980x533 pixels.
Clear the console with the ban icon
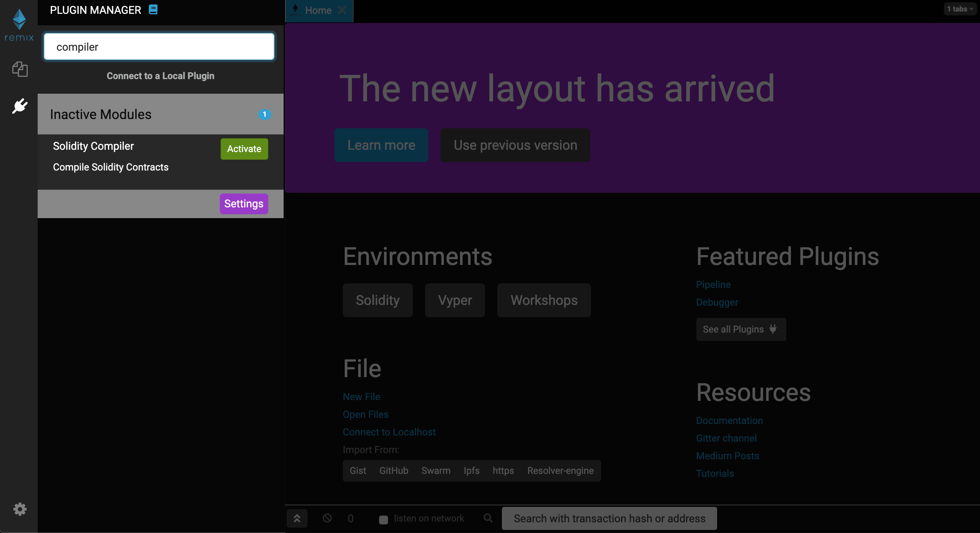click(327, 518)
